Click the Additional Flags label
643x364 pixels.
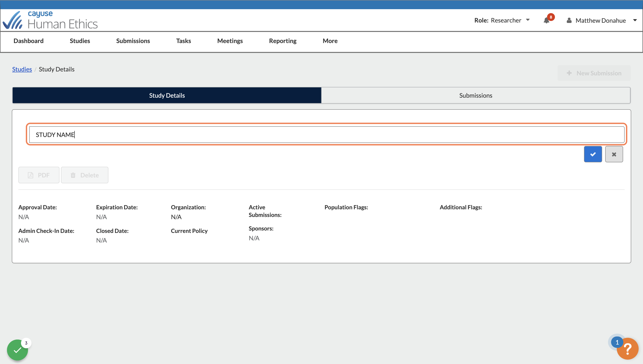click(461, 207)
